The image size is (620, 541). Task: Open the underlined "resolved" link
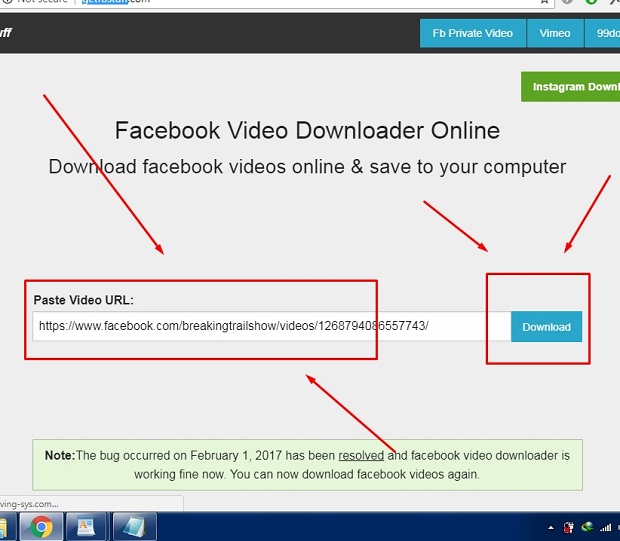click(x=361, y=456)
